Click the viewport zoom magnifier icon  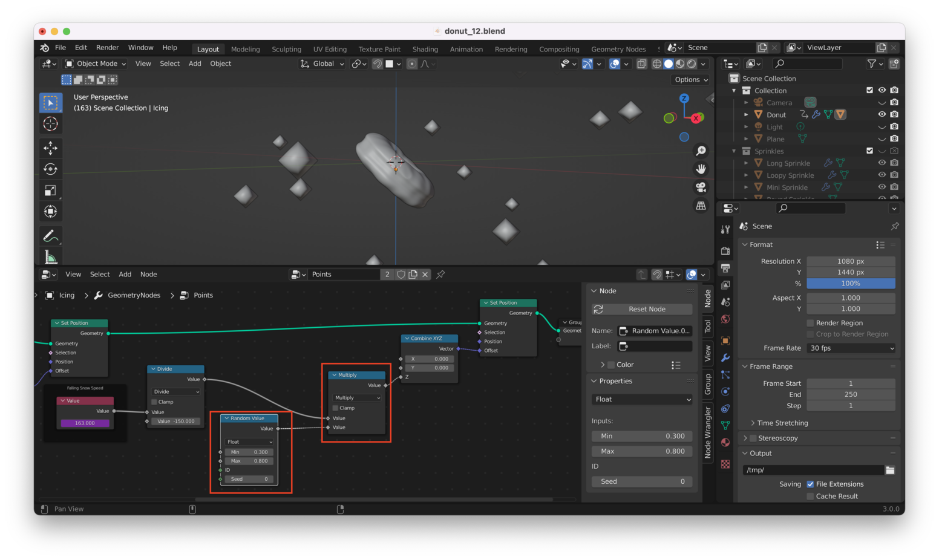pos(701,151)
